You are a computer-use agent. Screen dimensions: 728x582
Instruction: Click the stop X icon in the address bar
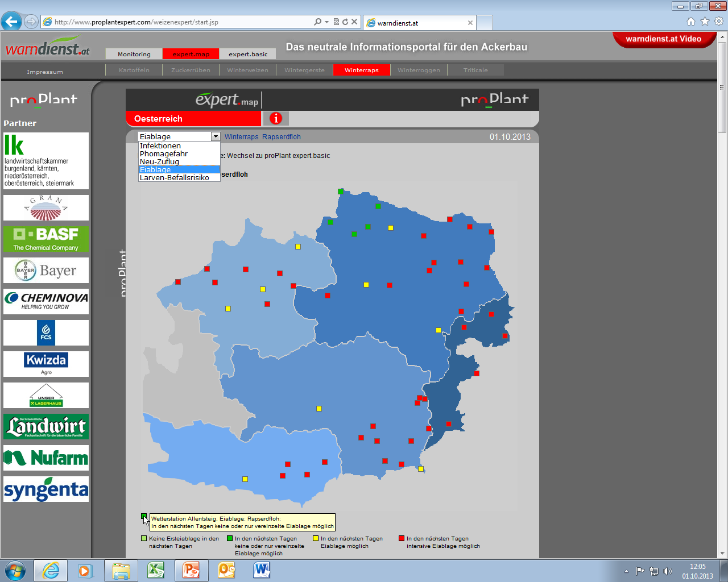354,22
